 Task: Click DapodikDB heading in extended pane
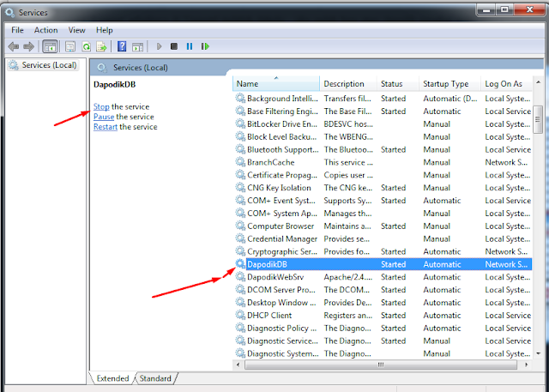click(114, 84)
